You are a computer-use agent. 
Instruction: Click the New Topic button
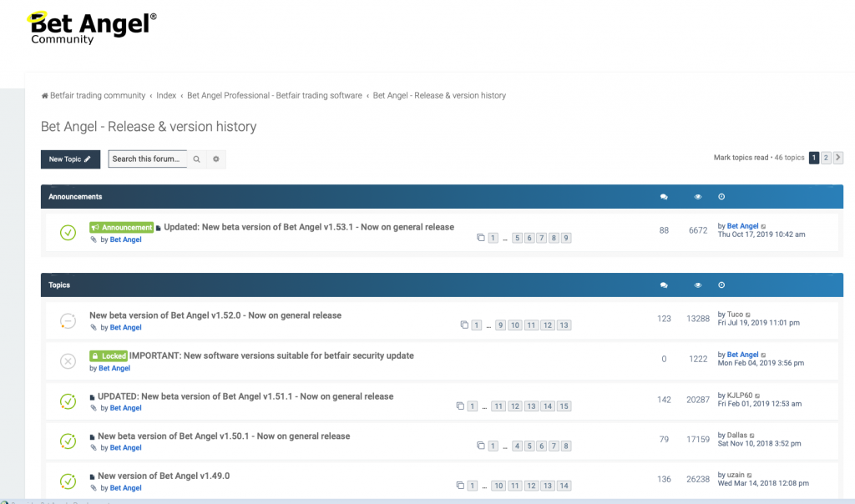point(70,159)
